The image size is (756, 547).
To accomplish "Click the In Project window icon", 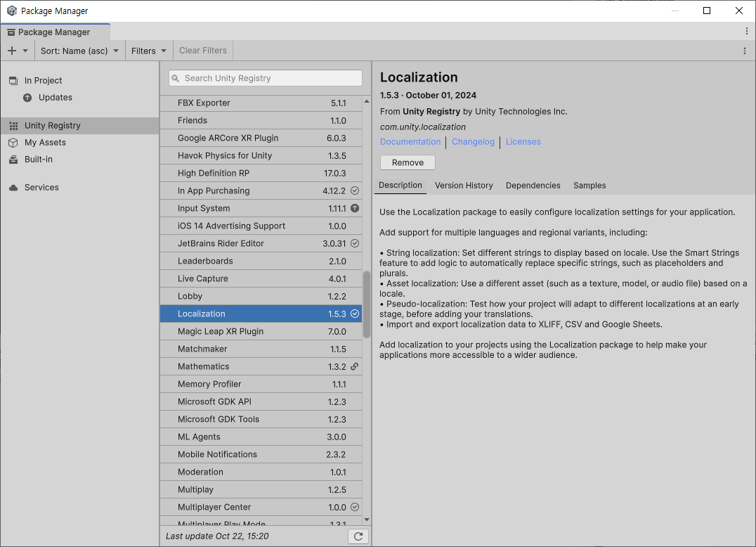I will pos(13,81).
